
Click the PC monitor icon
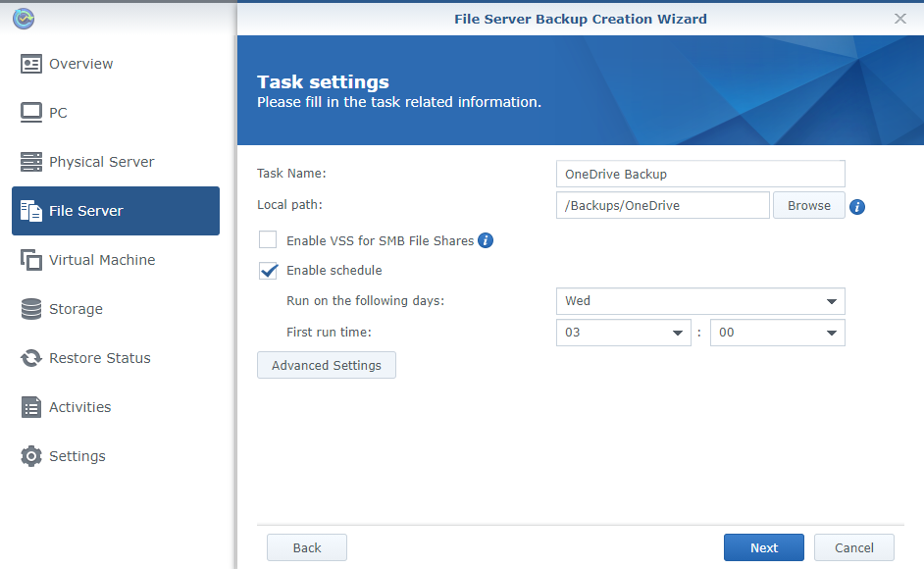[31, 113]
